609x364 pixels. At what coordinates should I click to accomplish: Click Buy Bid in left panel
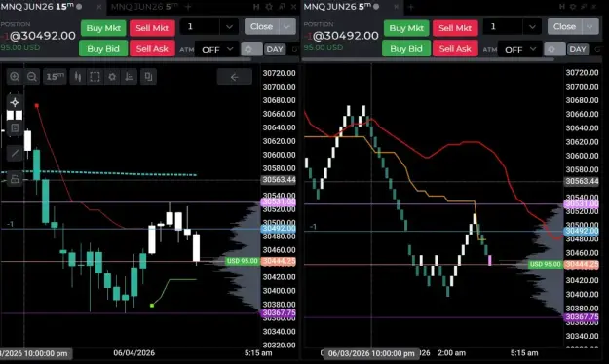(x=103, y=49)
